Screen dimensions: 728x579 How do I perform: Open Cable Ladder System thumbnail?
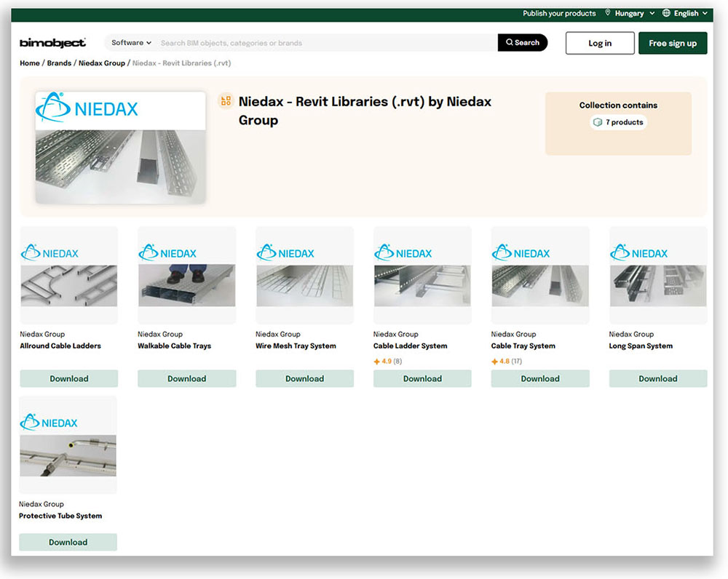click(x=422, y=275)
